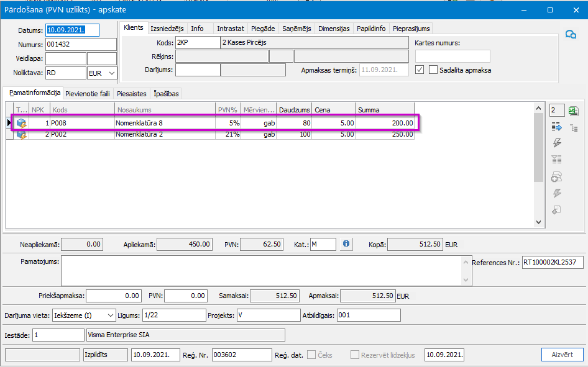Select the Pamatinformācija tab
588x367 pixels.
35,93
